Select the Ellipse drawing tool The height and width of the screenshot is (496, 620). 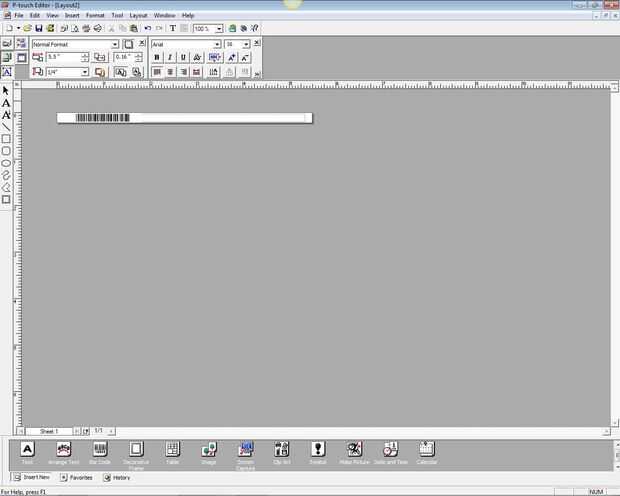pos(6,163)
